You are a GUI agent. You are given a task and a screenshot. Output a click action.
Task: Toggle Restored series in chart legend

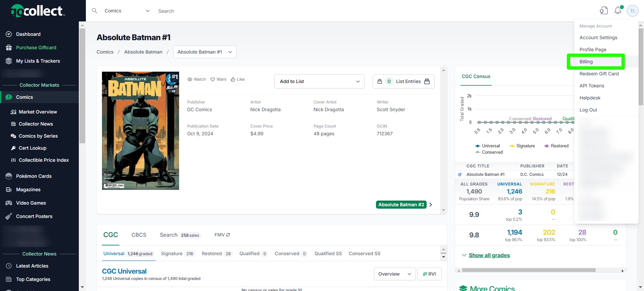pyautogui.click(x=556, y=146)
